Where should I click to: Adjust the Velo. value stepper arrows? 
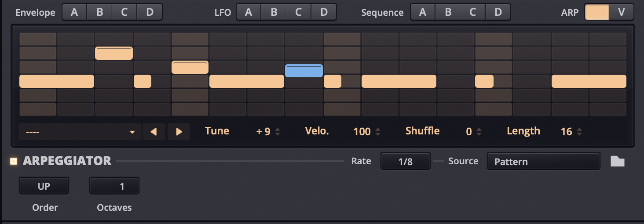378,131
